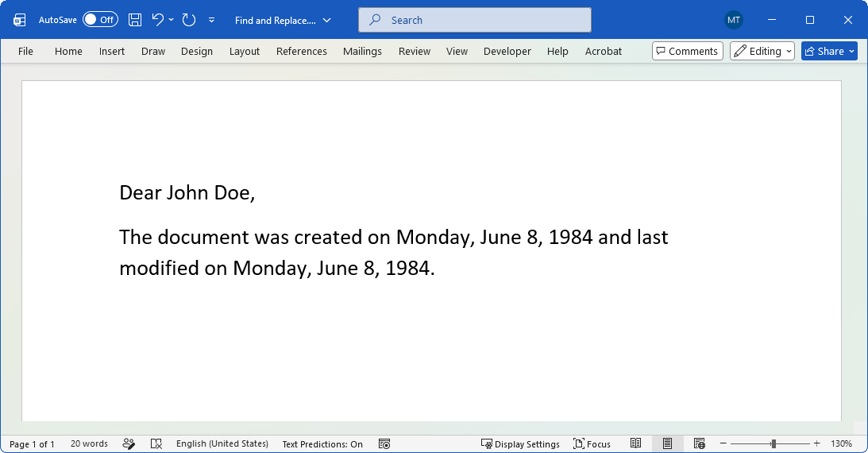Click the zoom slider handle
The width and height of the screenshot is (868, 453).
[773, 443]
